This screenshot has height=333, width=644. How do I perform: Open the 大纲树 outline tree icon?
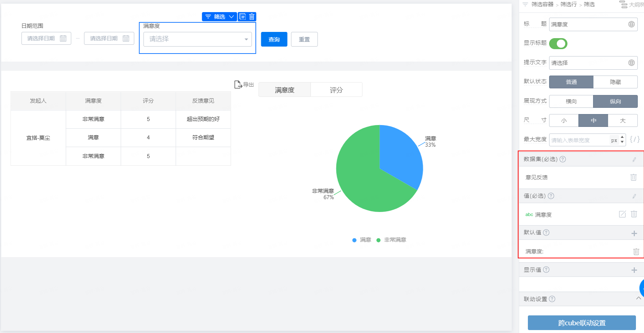coord(623,4)
